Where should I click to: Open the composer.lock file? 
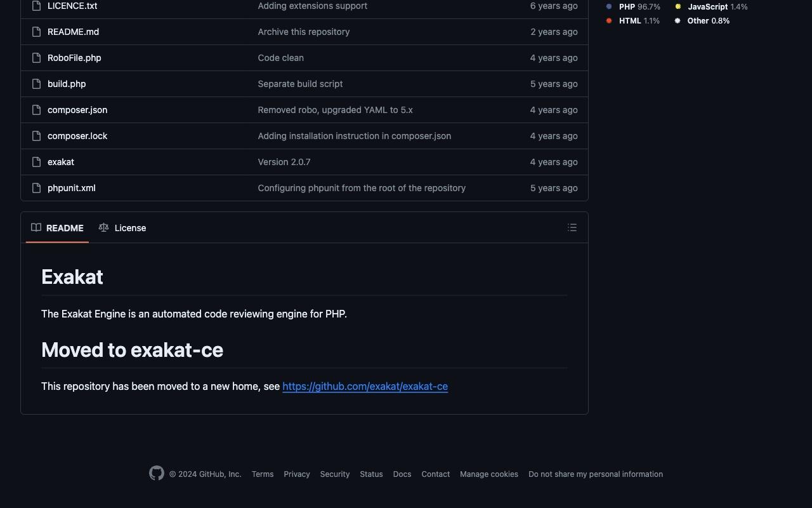click(77, 136)
